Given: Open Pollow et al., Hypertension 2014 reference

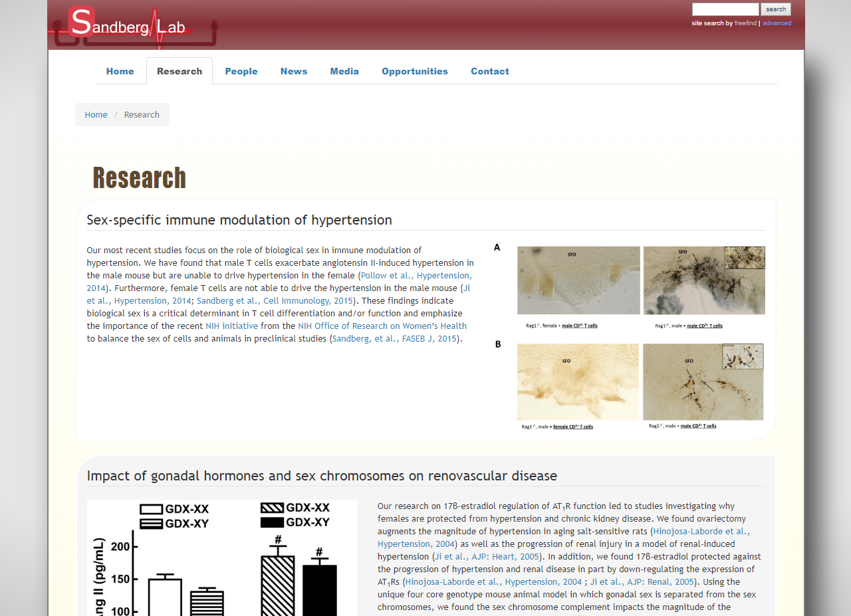Looking at the screenshot, I should (x=416, y=275).
